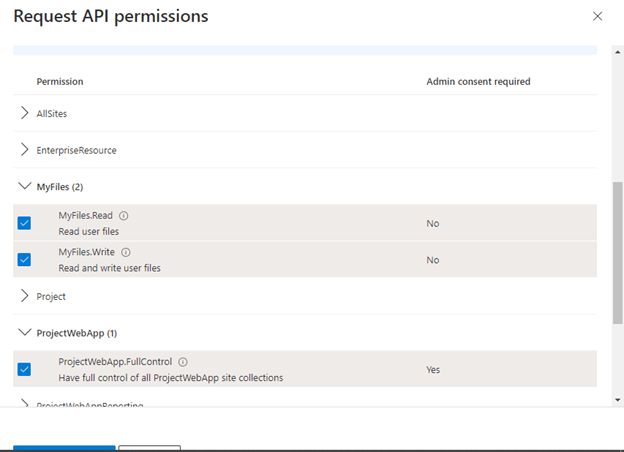
Task: Click the 'Read user files' description
Action: [89, 232]
